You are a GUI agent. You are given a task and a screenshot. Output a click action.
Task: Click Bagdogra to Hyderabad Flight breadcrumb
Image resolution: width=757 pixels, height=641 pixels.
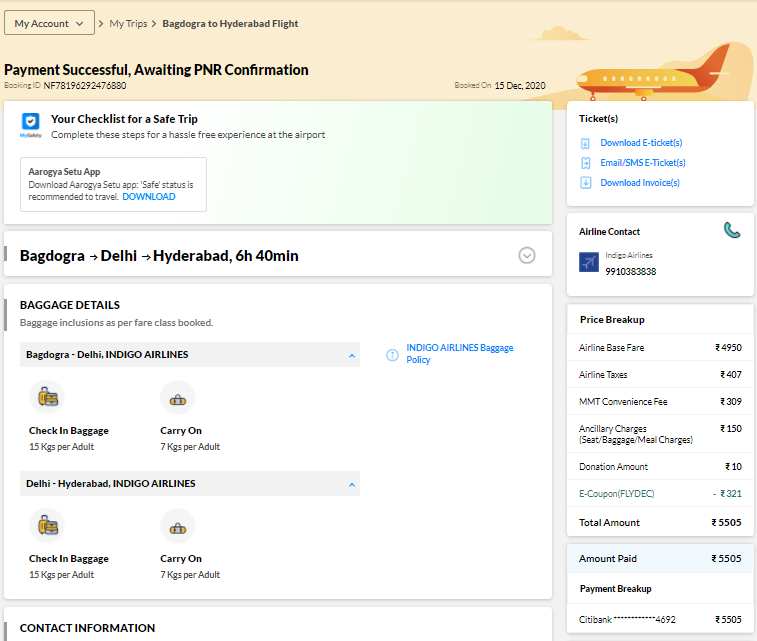coord(230,23)
